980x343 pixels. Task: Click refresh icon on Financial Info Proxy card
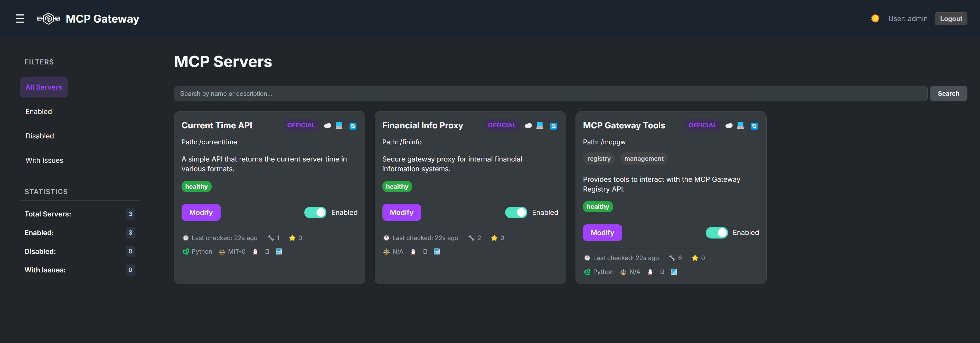(x=553, y=126)
